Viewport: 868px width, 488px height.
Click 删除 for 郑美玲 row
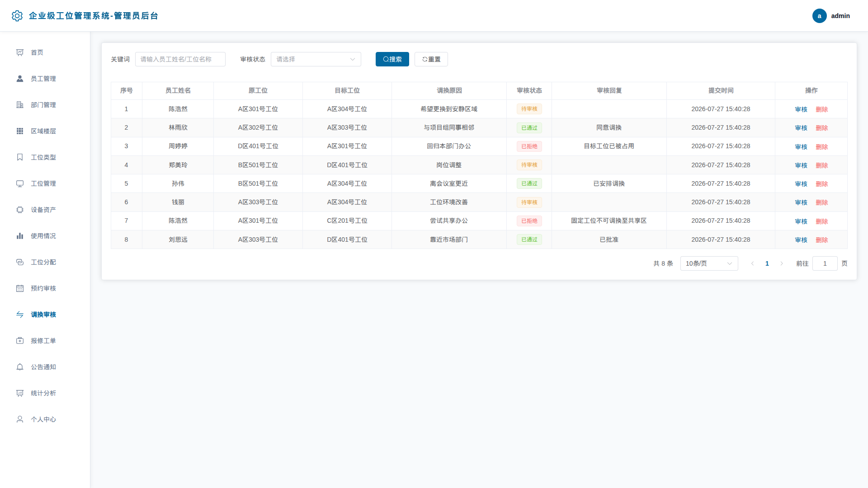point(821,165)
